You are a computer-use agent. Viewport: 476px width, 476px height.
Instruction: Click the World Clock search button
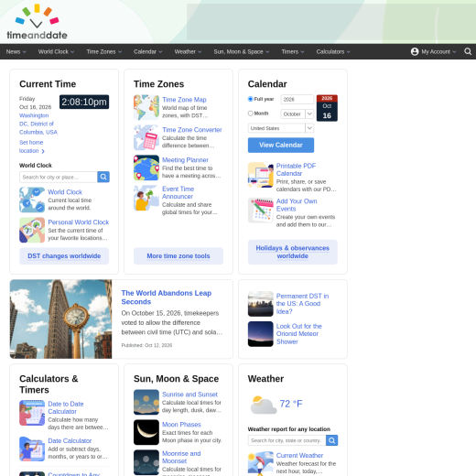(x=103, y=177)
